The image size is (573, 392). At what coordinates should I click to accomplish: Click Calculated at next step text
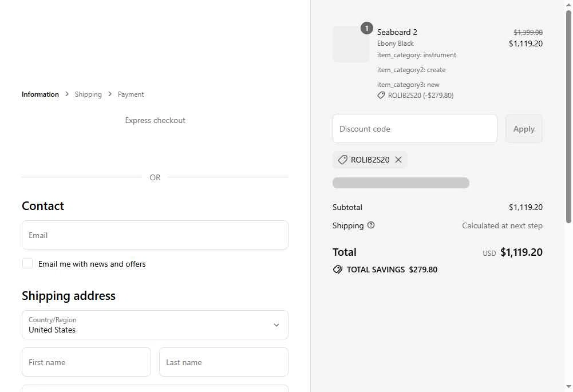(x=502, y=226)
